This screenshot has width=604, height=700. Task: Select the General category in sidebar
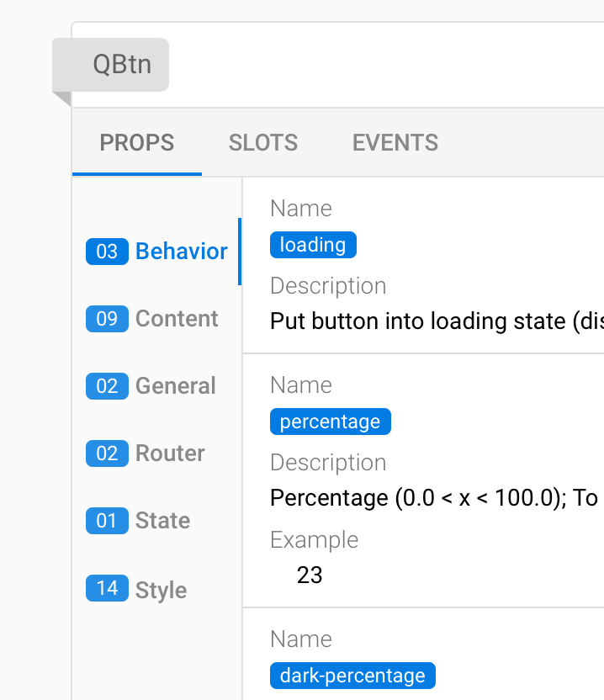tap(175, 385)
